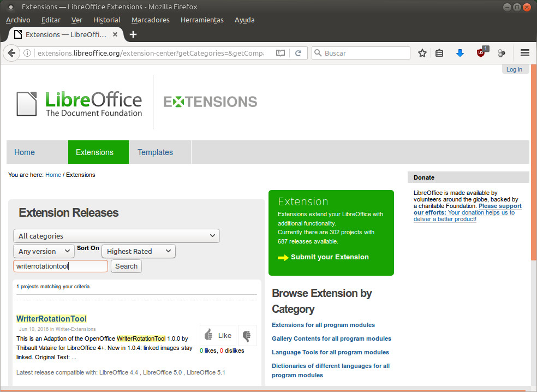Image resolution: width=537 pixels, height=392 pixels.
Task: Open Gallery Contents for all program modules
Action: tap(331, 338)
